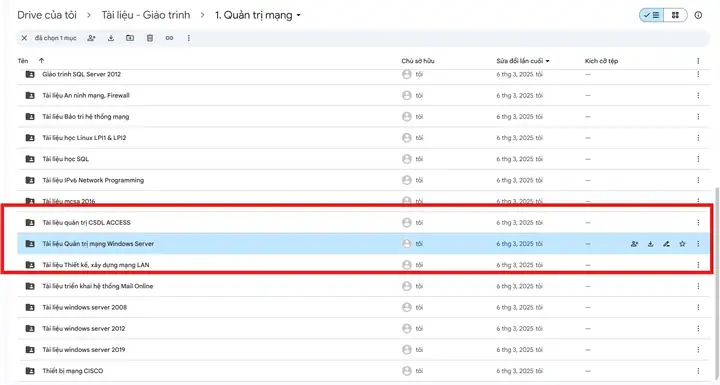Image resolution: width=720 pixels, height=385 pixels.
Task: Select folder 'Tài liệu windows server 2019'
Action: coord(363,350)
